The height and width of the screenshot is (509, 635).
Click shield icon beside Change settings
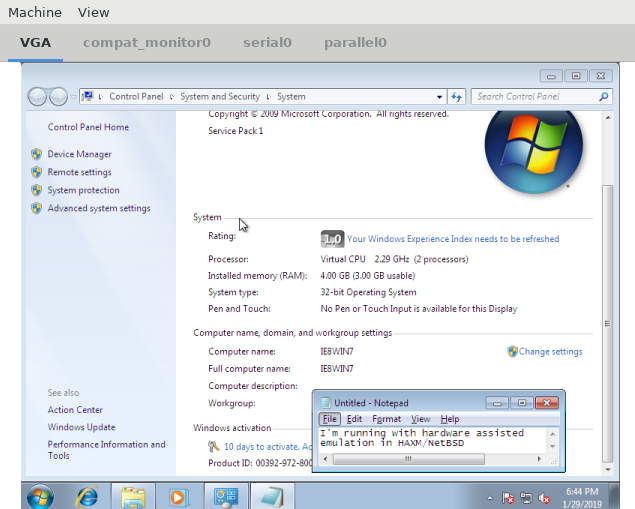click(512, 351)
